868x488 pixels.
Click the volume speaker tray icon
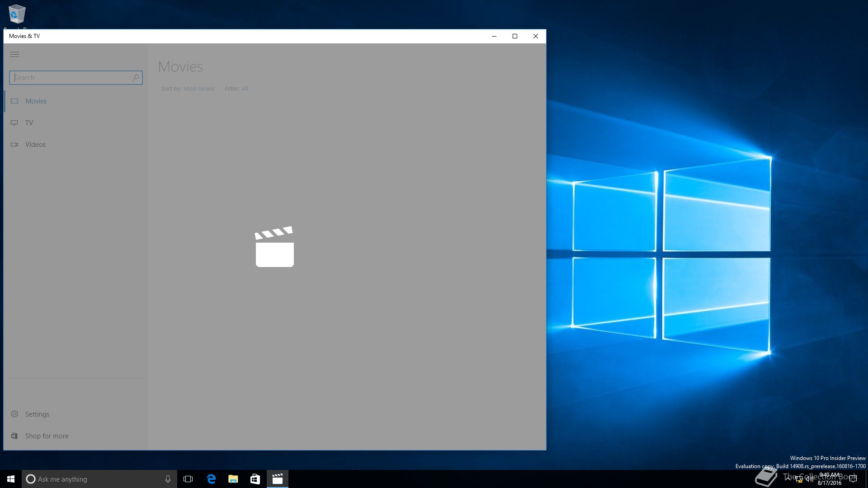coord(809,479)
